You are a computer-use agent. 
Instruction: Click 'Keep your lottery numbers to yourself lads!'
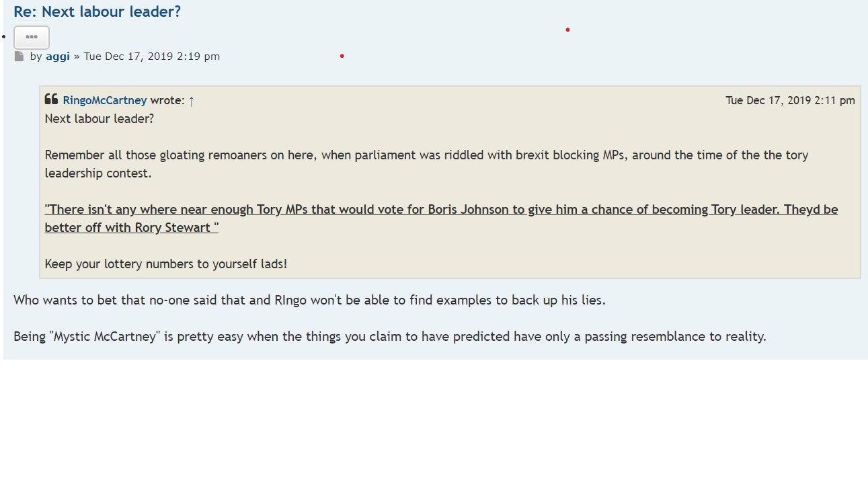pyautogui.click(x=166, y=264)
